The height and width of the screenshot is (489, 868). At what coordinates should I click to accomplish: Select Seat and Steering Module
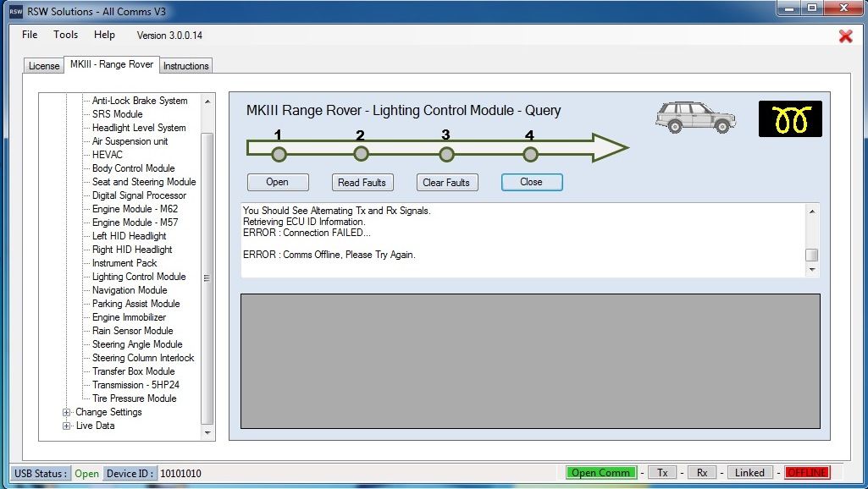(144, 182)
